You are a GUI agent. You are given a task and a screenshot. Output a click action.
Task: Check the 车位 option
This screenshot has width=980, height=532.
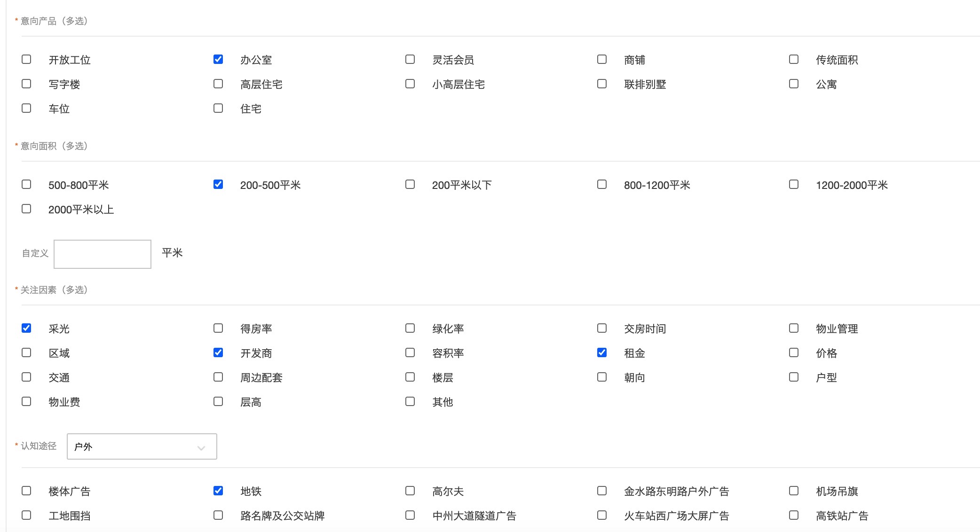point(26,109)
